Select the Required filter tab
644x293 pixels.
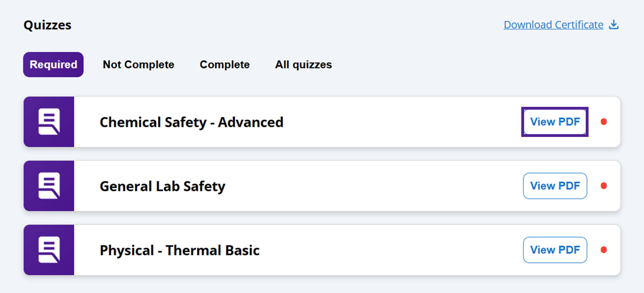[53, 65]
